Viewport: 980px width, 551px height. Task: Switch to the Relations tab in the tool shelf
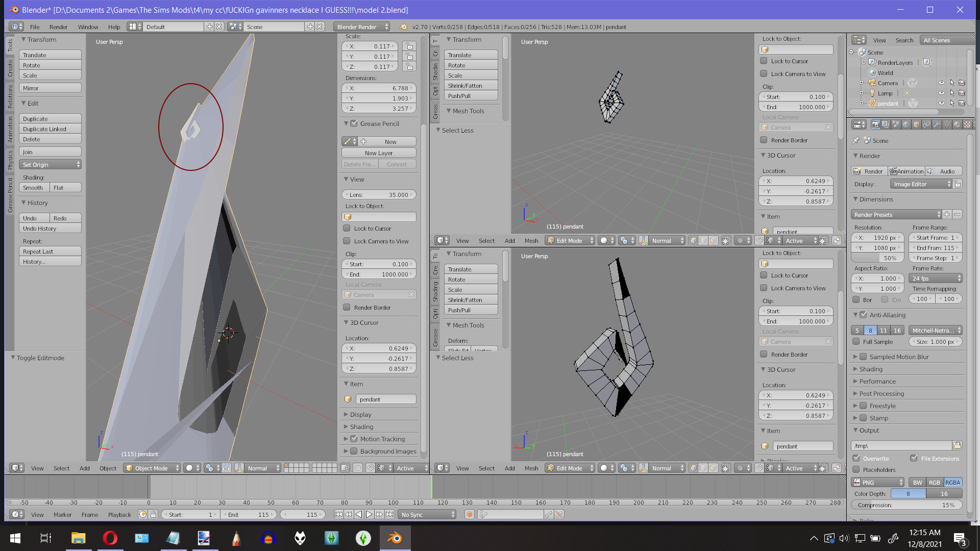[x=10, y=96]
